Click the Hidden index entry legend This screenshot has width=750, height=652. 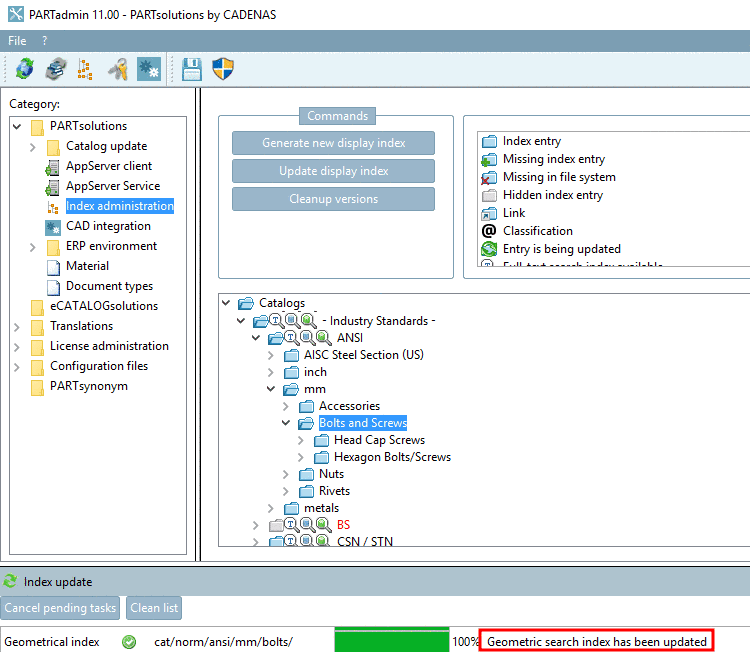click(552, 195)
